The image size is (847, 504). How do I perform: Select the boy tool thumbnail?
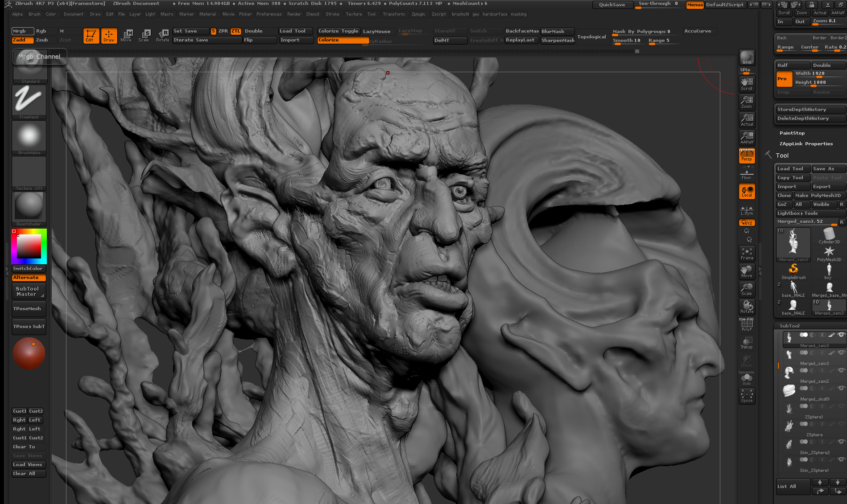point(829,271)
